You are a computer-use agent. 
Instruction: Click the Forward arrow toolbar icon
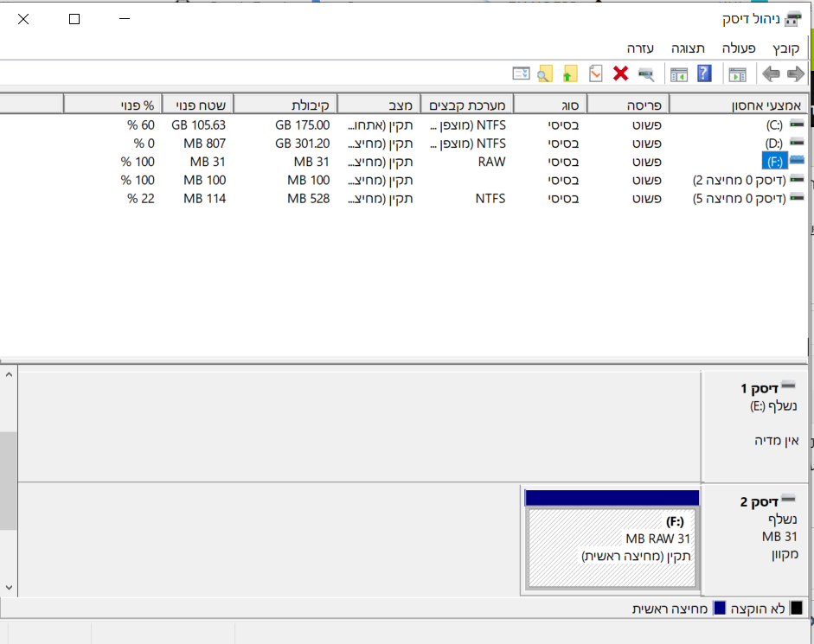[x=795, y=74]
